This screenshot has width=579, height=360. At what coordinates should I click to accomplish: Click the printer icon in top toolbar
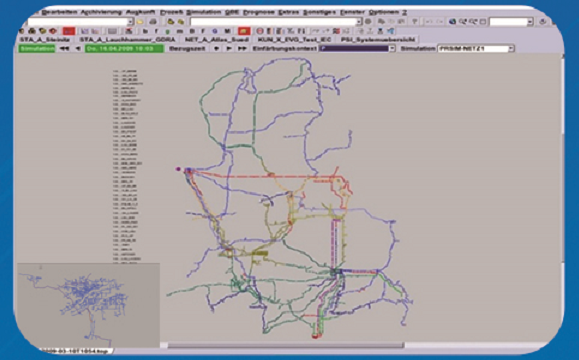pyautogui.click(x=153, y=22)
